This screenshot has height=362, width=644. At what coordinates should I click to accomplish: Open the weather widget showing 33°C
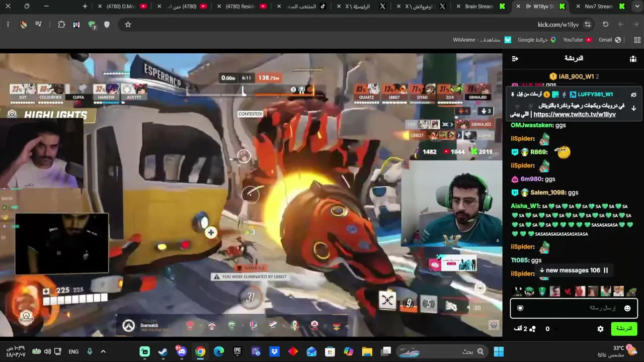click(618, 351)
